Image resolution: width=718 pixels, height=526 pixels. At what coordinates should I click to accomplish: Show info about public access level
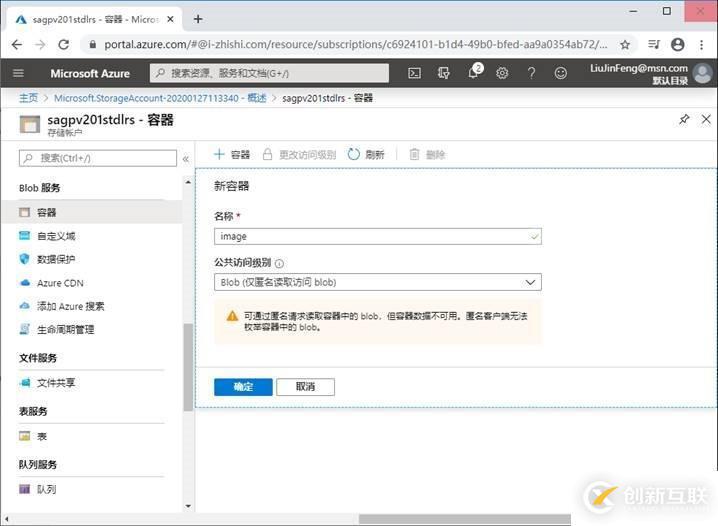coord(279,263)
